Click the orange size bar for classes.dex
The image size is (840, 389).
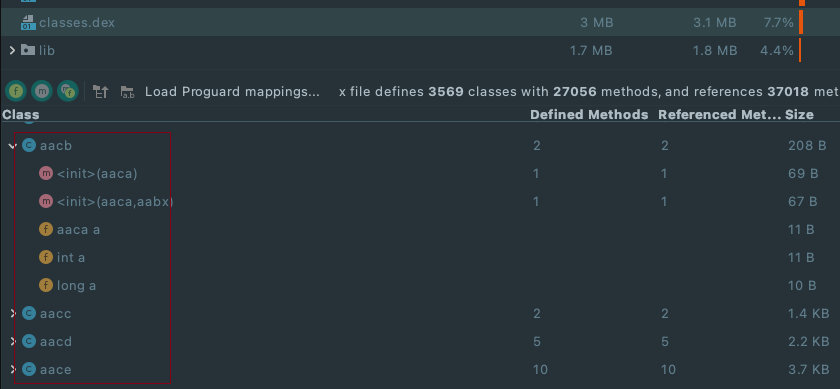click(x=801, y=23)
